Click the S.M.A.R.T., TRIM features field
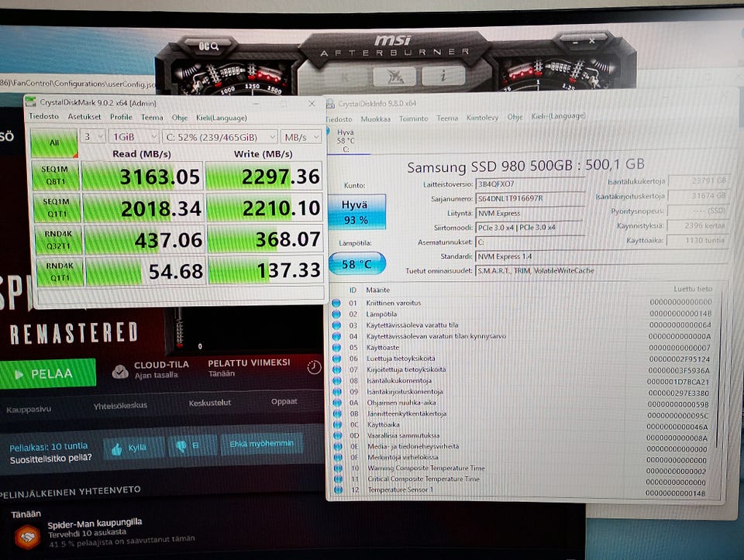The height and width of the screenshot is (560, 744). (x=601, y=271)
